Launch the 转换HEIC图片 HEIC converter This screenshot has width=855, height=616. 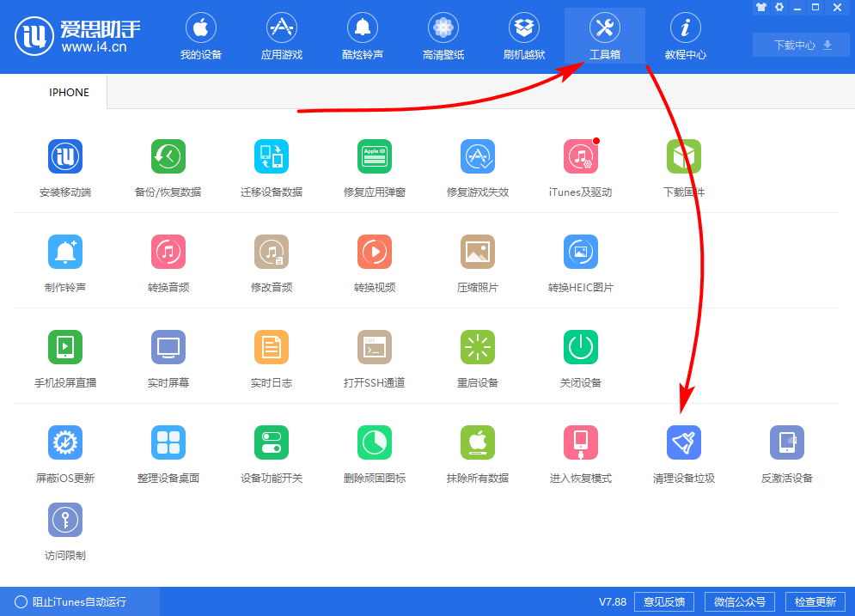[x=580, y=262]
